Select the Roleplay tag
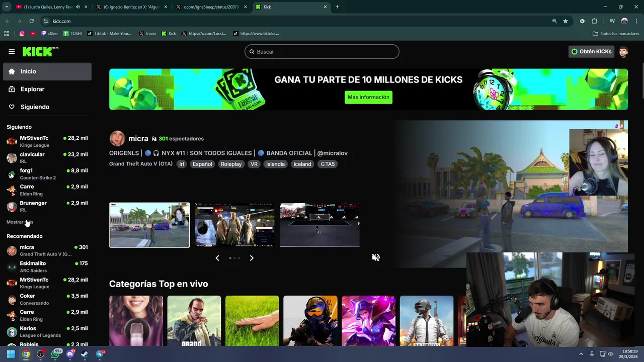The image size is (644, 362). [x=231, y=164]
